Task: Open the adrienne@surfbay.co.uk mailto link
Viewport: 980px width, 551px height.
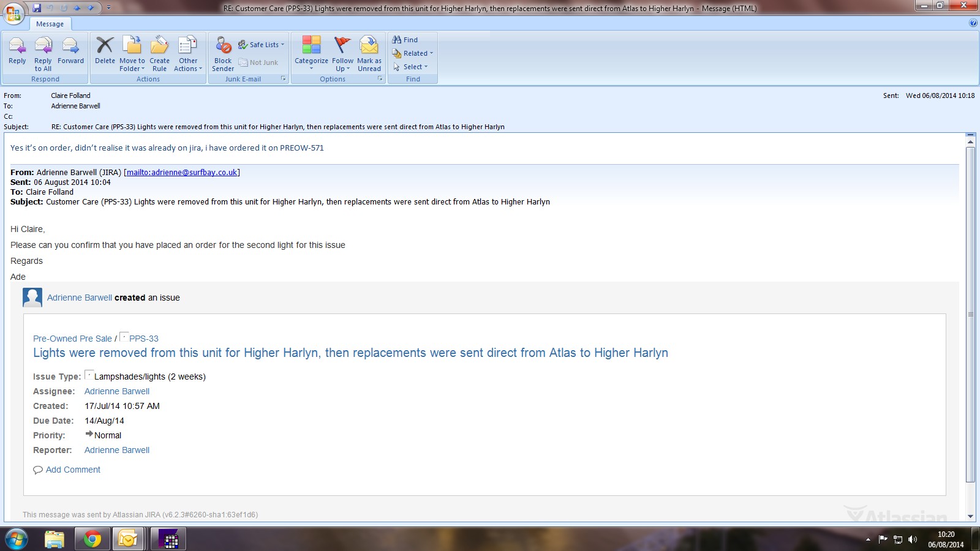Action: coord(182,173)
